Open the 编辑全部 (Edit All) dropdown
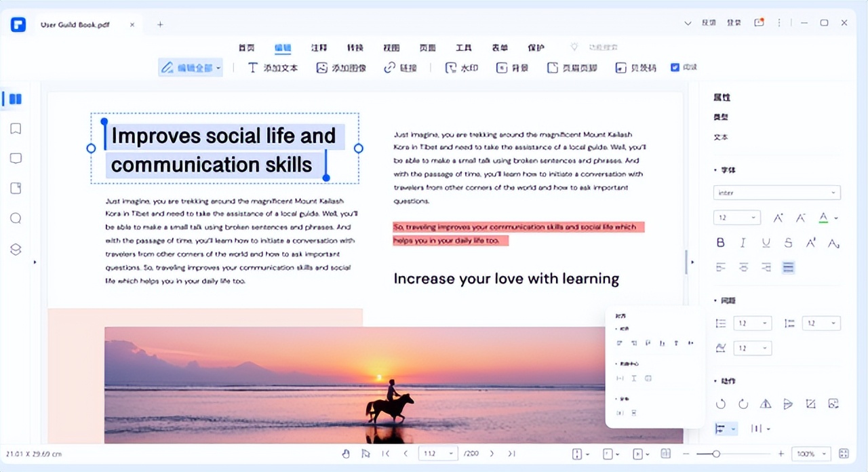 coord(191,68)
